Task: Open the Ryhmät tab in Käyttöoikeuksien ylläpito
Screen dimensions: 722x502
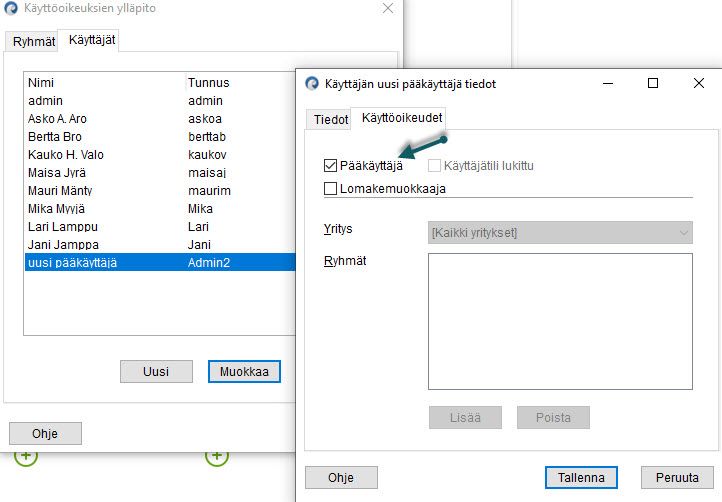Action: tap(34, 41)
